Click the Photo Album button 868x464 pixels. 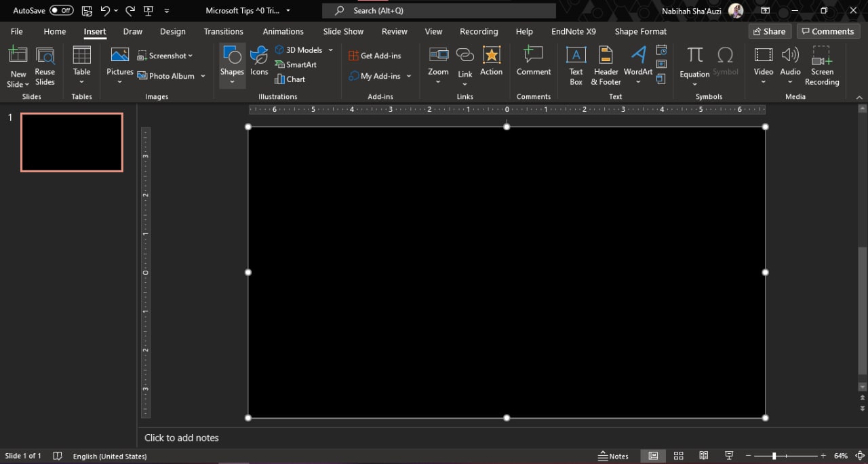tap(166, 76)
